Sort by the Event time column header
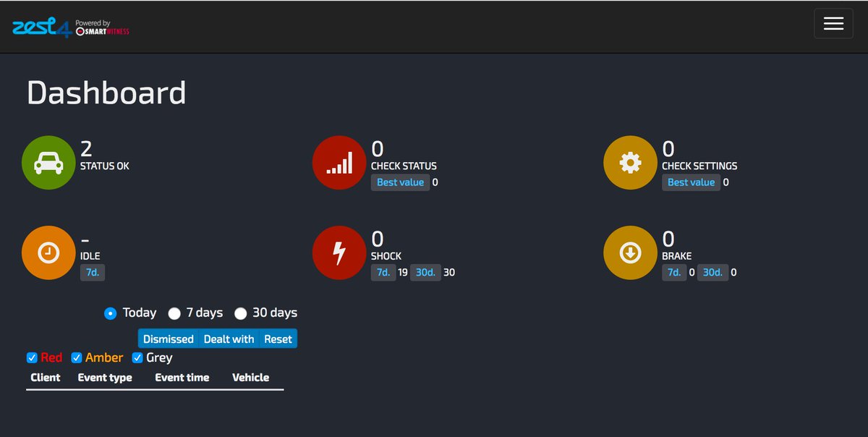 click(182, 377)
